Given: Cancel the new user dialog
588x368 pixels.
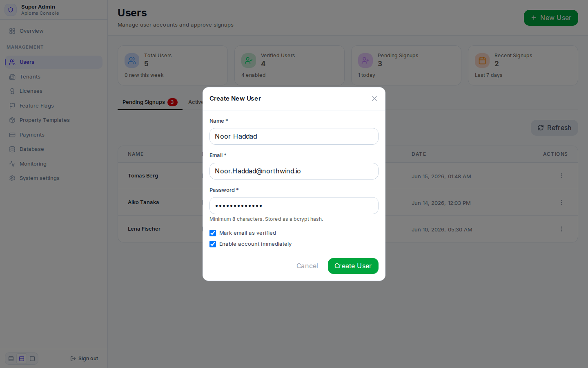Looking at the screenshot, I should (307, 266).
